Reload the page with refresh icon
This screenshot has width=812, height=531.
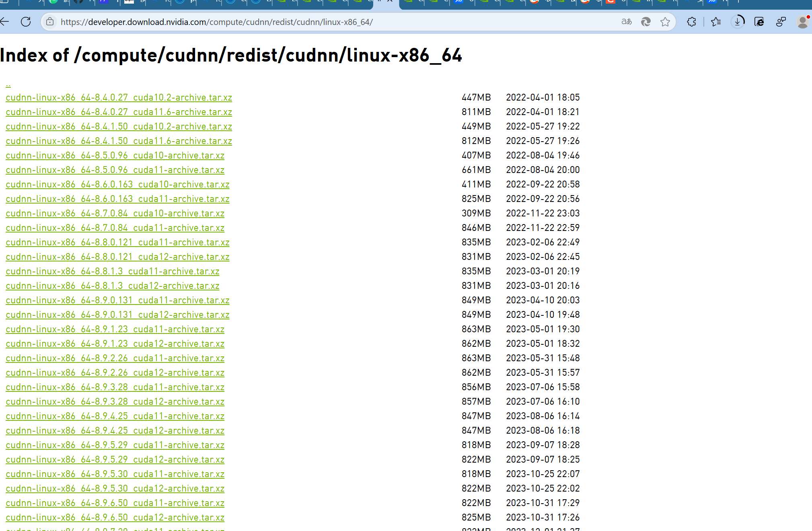click(26, 22)
